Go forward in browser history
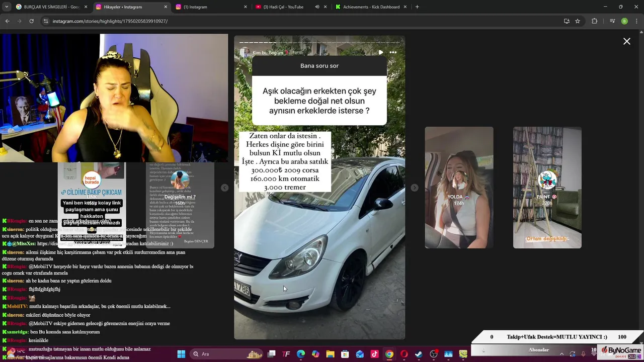The image size is (644, 362). click(x=19, y=21)
